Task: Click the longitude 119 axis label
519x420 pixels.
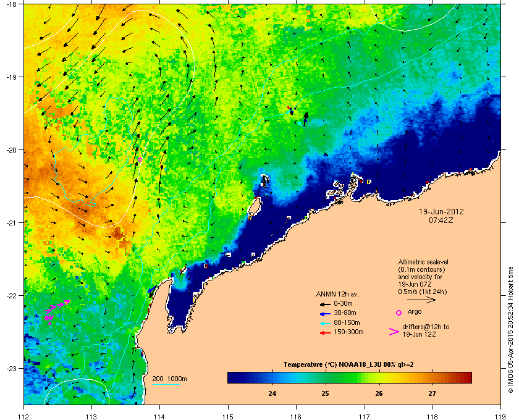Action: point(500,417)
